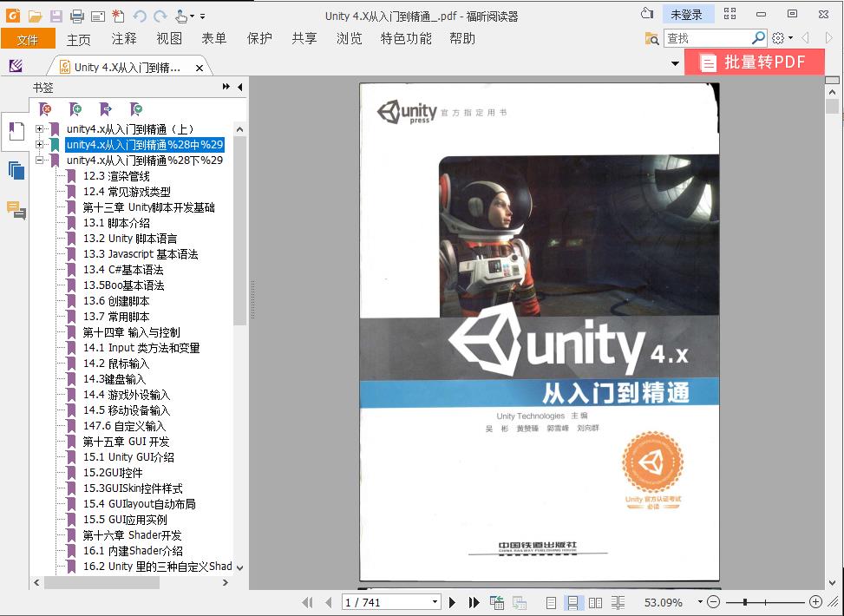Open the 特色功能 tab

(406, 38)
